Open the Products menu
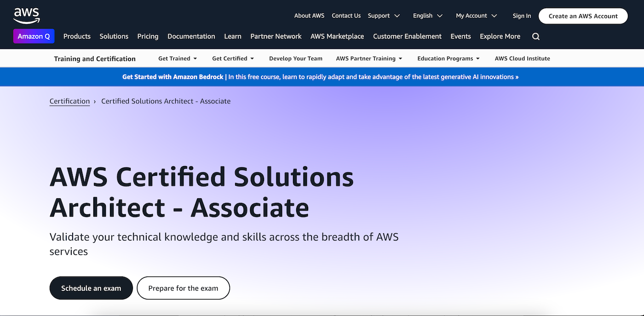Image resolution: width=644 pixels, height=316 pixels. pos(77,36)
